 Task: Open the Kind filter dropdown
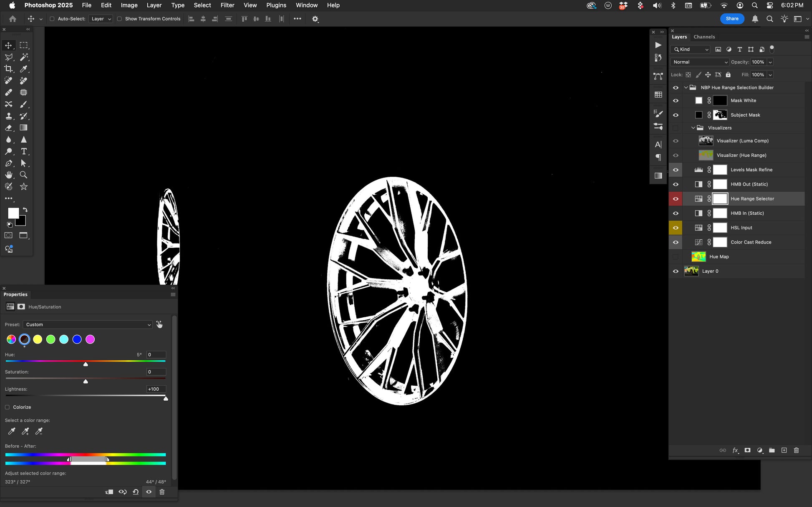point(690,49)
